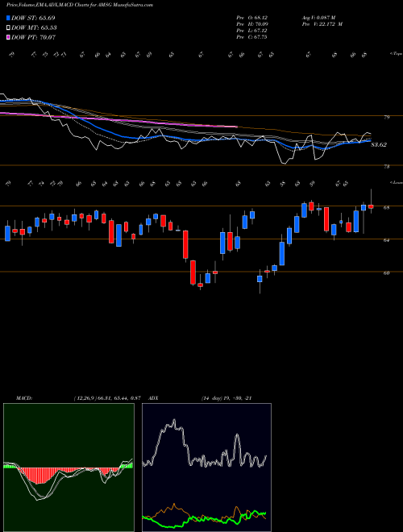This screenshot has height=532, width=403.
Task: Click the white DOW MT legend swatch
Action: tap(9, 28)
